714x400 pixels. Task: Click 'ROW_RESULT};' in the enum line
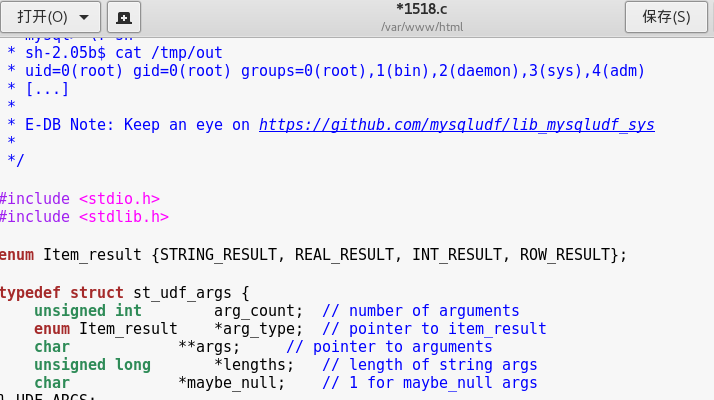573,255
